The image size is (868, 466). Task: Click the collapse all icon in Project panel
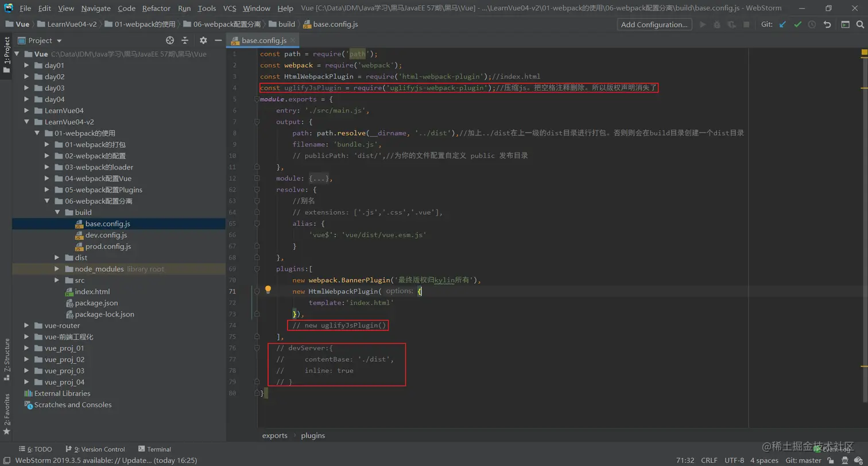coord(185,40)
